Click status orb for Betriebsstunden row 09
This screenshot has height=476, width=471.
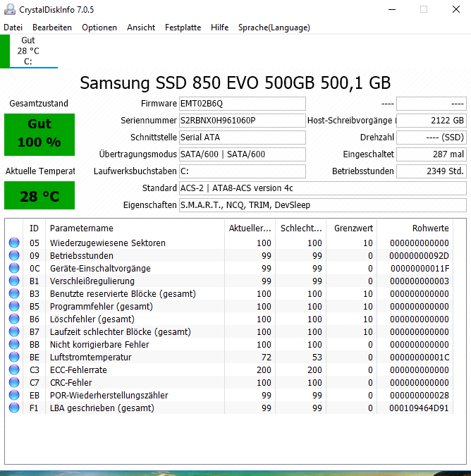[14, 255]
